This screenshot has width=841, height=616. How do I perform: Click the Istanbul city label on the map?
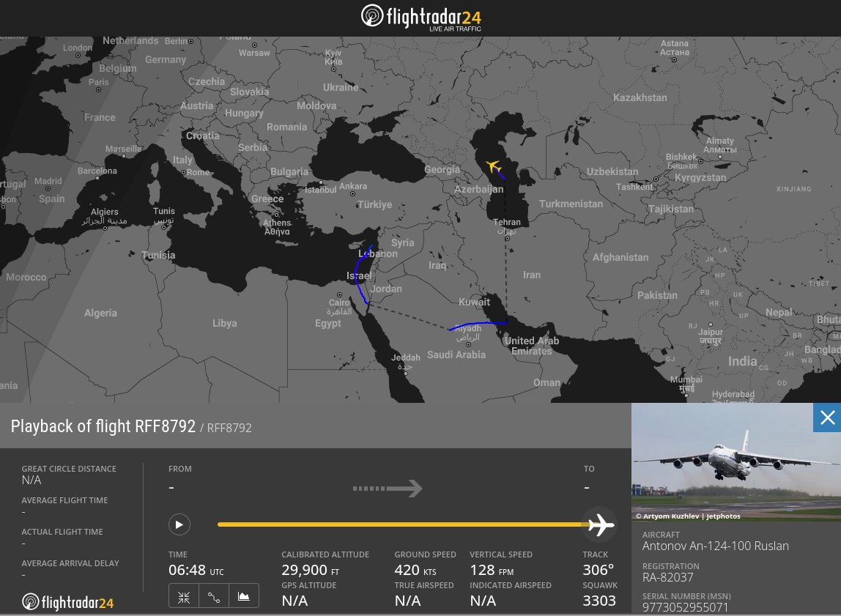click(x=320, y=190)
